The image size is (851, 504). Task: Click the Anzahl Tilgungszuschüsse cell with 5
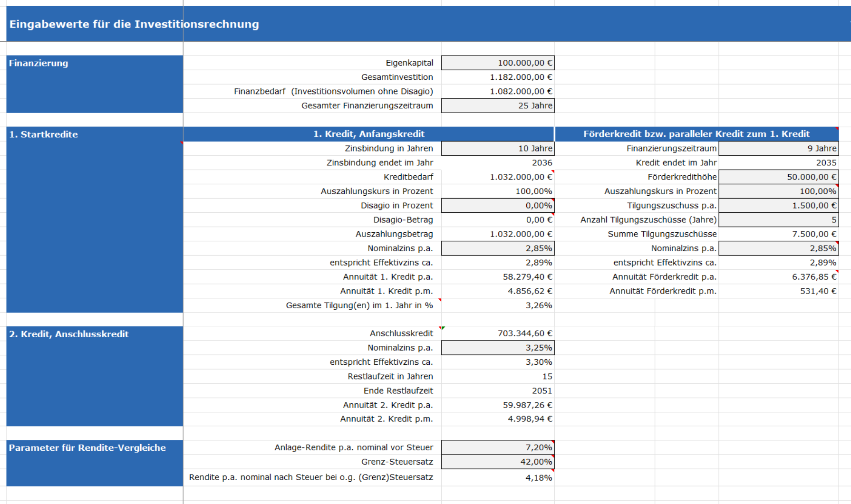pos(778,219)
